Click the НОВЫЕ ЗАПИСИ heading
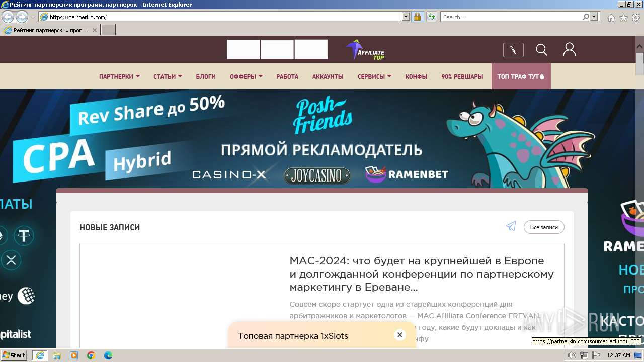Image resolution: width=644 pixels, height=362 pixels. tap(110, 227)
